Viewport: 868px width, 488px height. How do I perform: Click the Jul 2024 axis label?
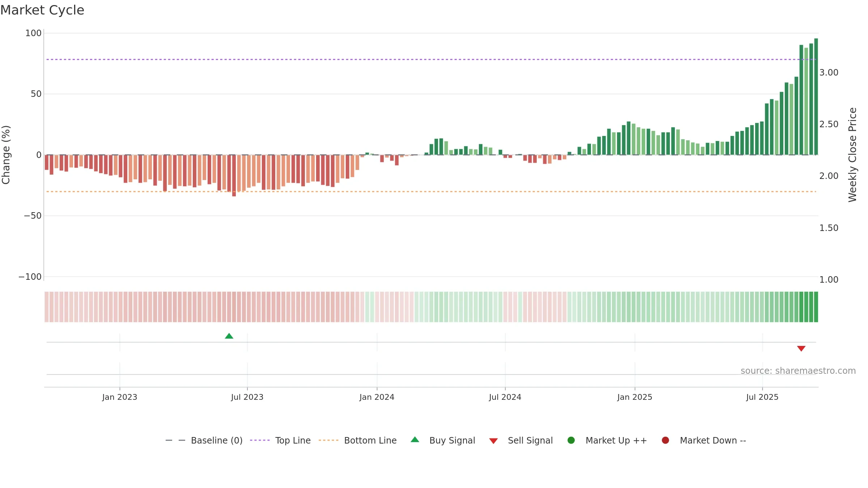click(505, 397)
